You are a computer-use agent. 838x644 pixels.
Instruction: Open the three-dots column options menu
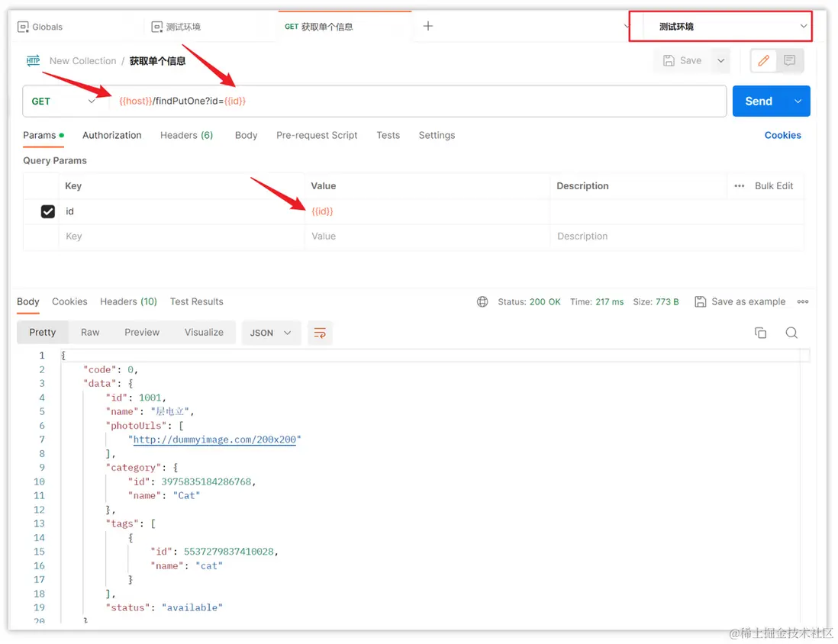coord(739,186)
